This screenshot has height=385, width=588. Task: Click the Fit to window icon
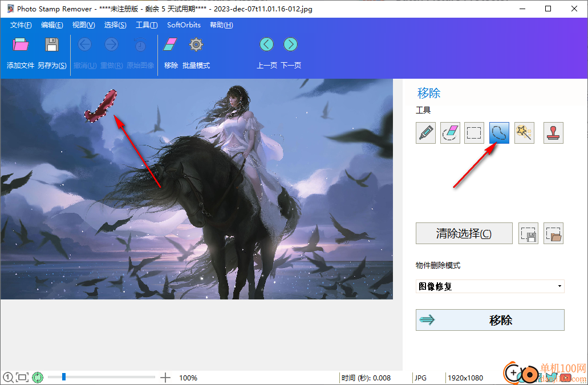coord(22,378)
